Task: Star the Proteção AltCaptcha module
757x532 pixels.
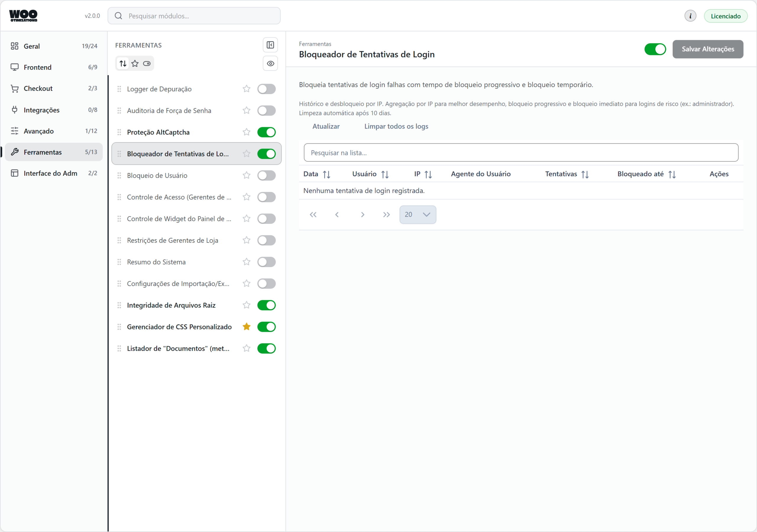Action: 246,132
